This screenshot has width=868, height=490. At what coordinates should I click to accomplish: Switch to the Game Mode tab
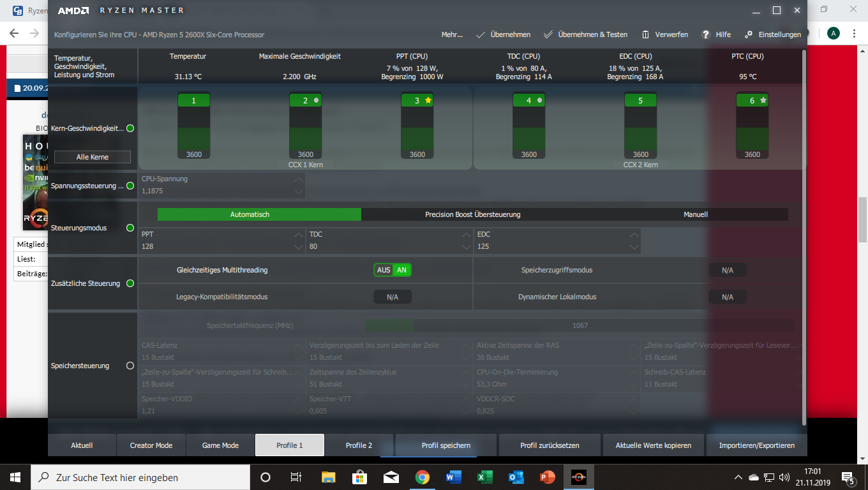(220, 445)
